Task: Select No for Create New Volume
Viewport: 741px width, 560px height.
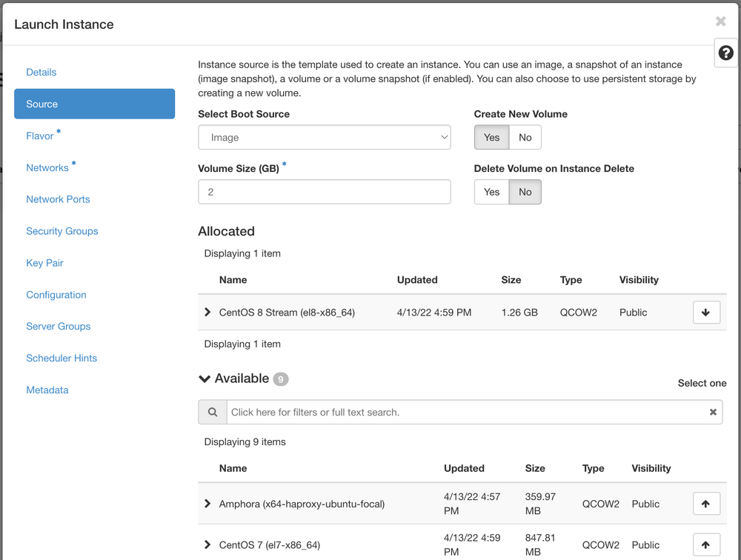Action: [525, 137]
